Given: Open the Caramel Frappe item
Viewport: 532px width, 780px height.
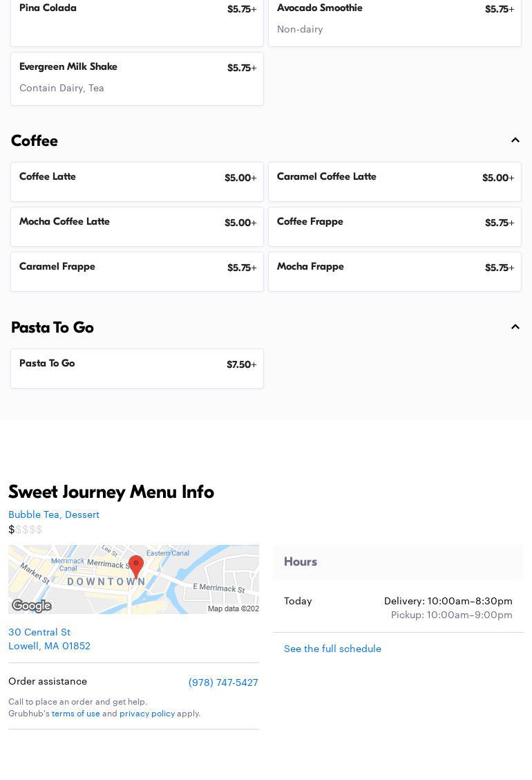Looking at the screenshot, I should click(137, 272).
